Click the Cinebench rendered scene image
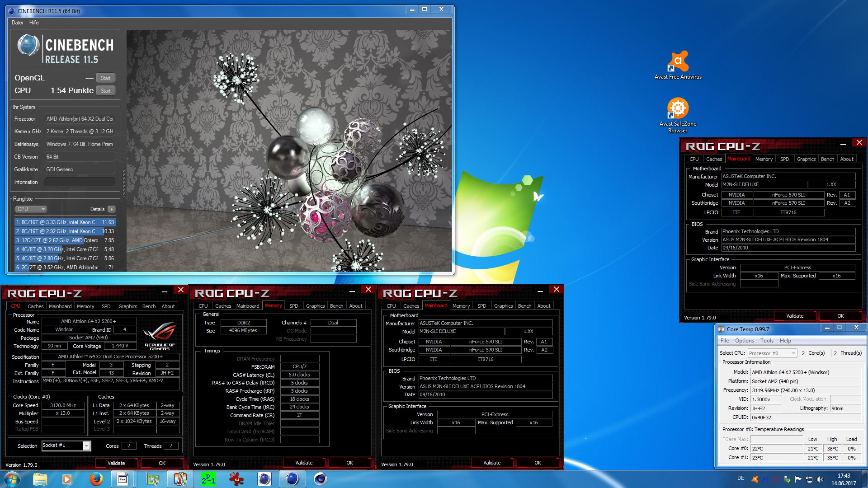868x488 pixels. (289, 151)
